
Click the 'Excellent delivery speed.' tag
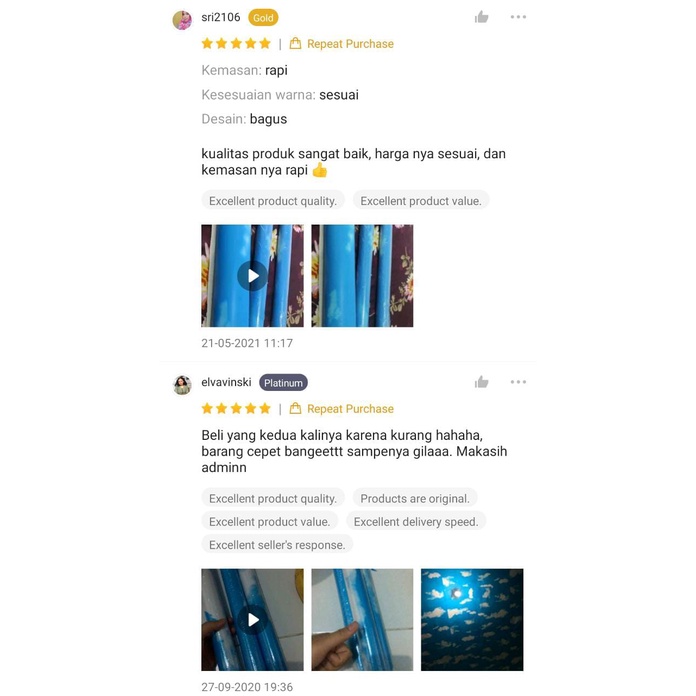click(x=416, y=522)
